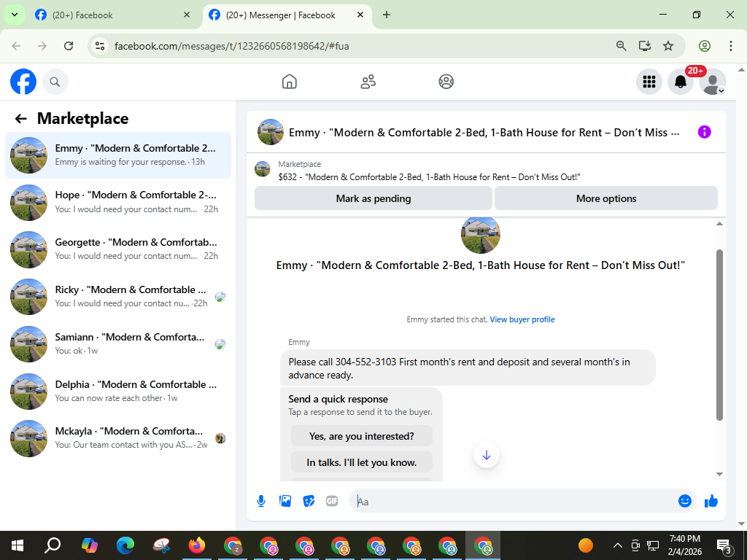The height and width of the screenshot is (560, 747).
Task: Open Delphia conversation in chat list
Action: click(x=118, y=392)
